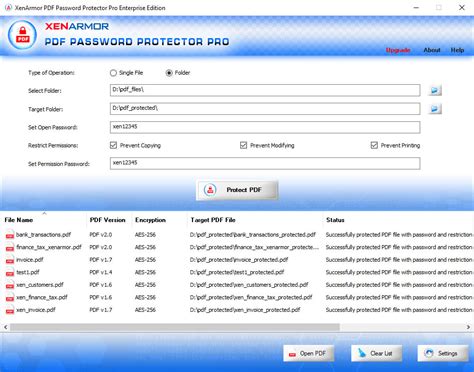
Task: Click PDF icon beside xen_finance_tax.pdf
Action: pos(10,297)
